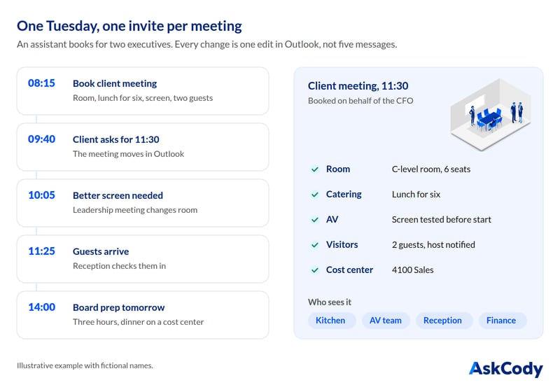Click 'Illustrative example with fictional names.' footnote
Viewport: 560px width, 392px height.
tap(85, 365)
